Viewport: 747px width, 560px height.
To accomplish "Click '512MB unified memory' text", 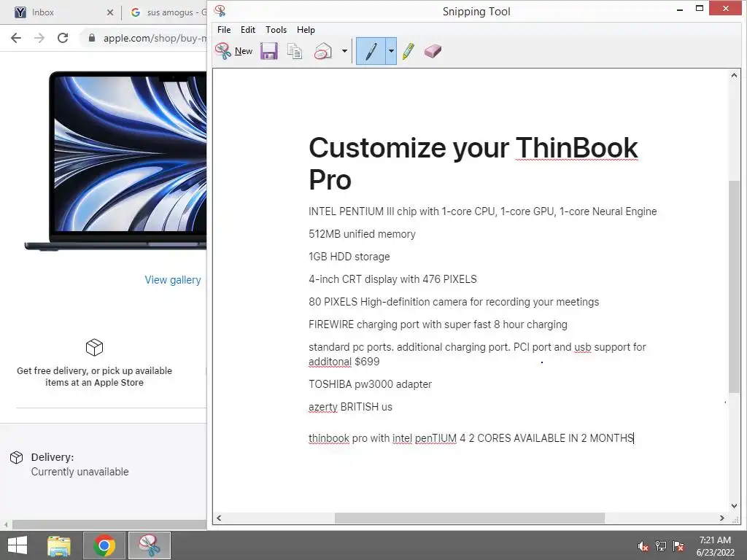I will [362, 234].
